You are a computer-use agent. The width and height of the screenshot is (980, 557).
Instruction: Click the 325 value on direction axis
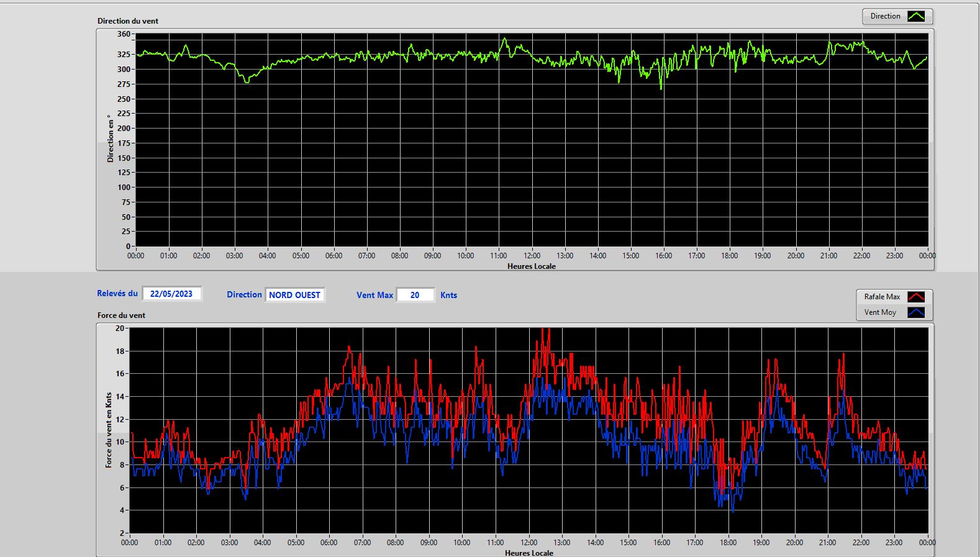pyautogui.click(x=124, y=55)
